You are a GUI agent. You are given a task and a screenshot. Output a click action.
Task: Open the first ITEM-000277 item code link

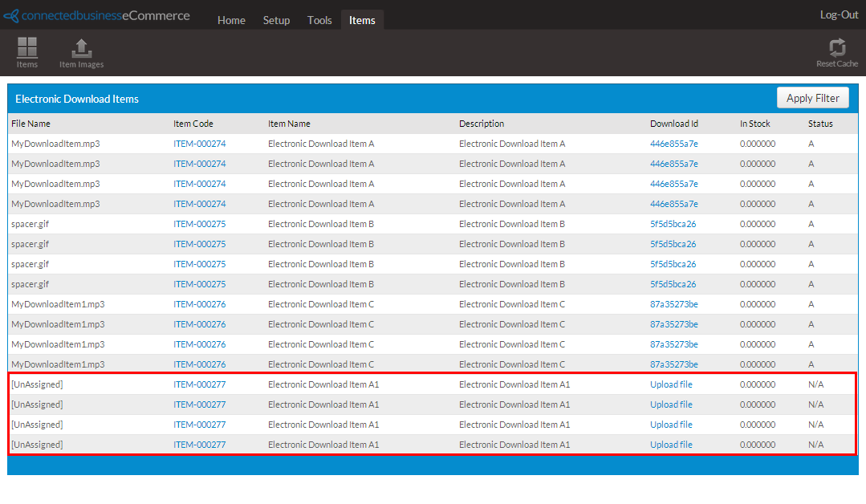click(200, 384)
